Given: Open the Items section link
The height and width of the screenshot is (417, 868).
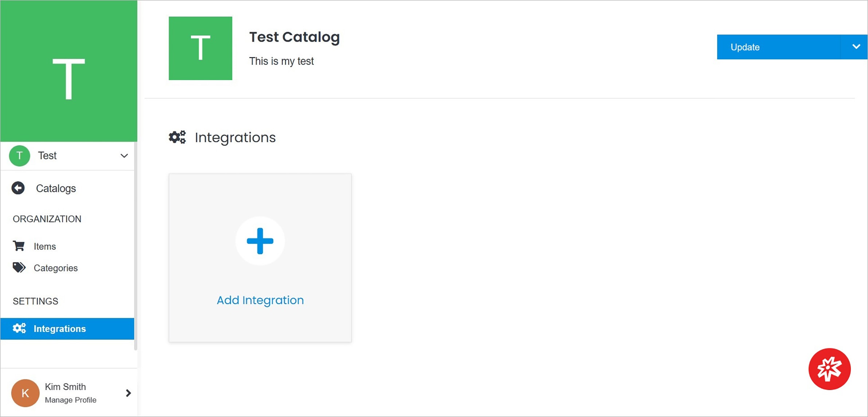Looking at the screenshot, I should pos(45,245).
